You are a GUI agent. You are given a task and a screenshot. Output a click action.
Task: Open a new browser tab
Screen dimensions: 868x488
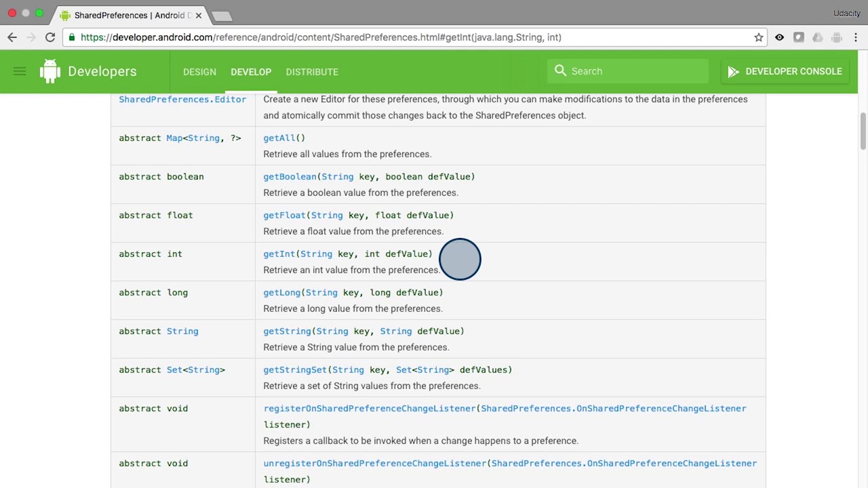[x=222, y=16]
